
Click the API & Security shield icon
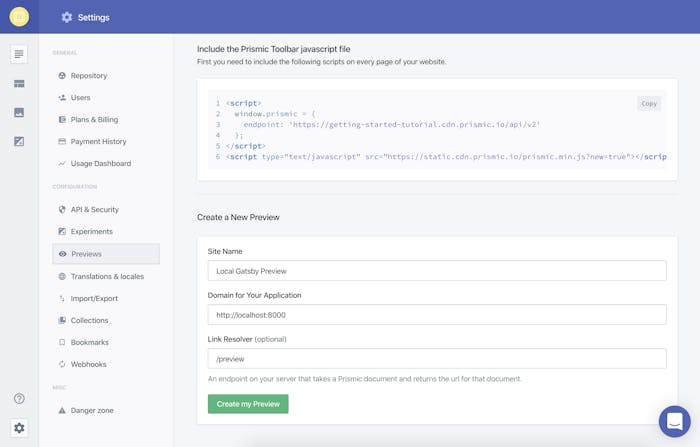pos(62,209)
